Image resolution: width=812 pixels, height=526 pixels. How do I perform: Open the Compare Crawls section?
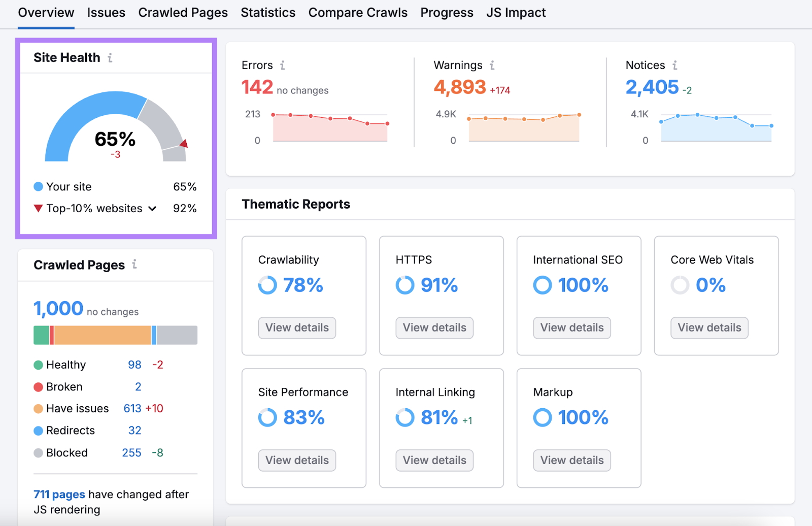click(358, 13)
